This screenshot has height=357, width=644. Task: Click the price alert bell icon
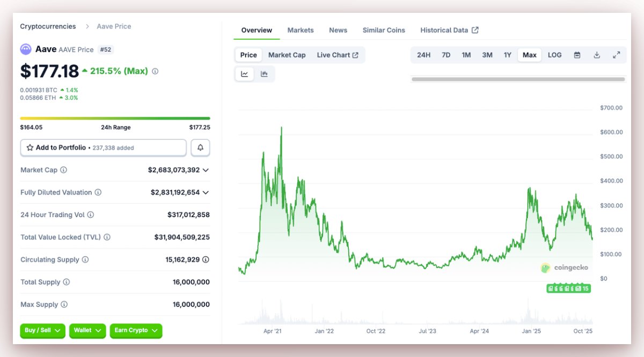(x=201, y=147)
